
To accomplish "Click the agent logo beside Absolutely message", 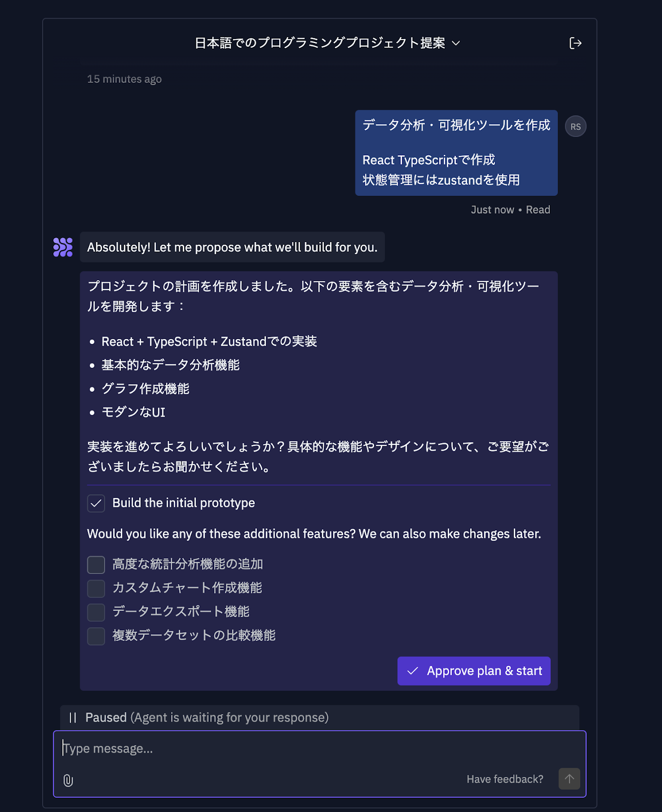I will point(63,247).
